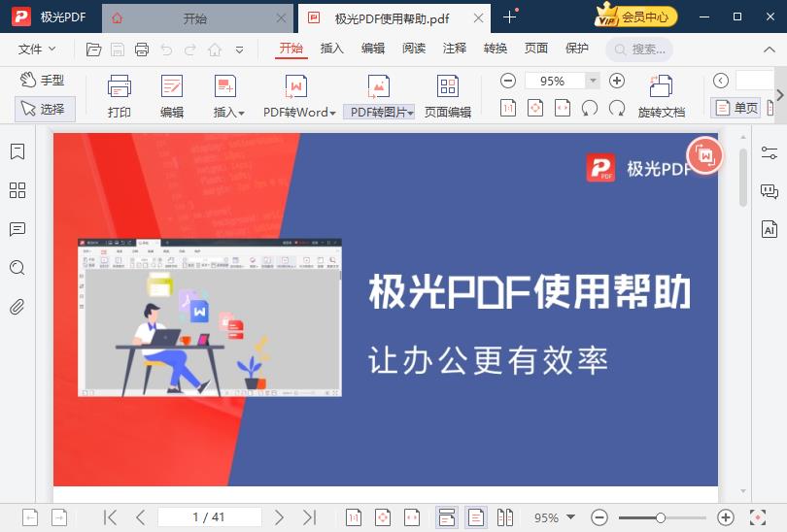Click the 页面编辑 page edit button
This screenshot has width=787, height=532.
(x=448, y=96)
